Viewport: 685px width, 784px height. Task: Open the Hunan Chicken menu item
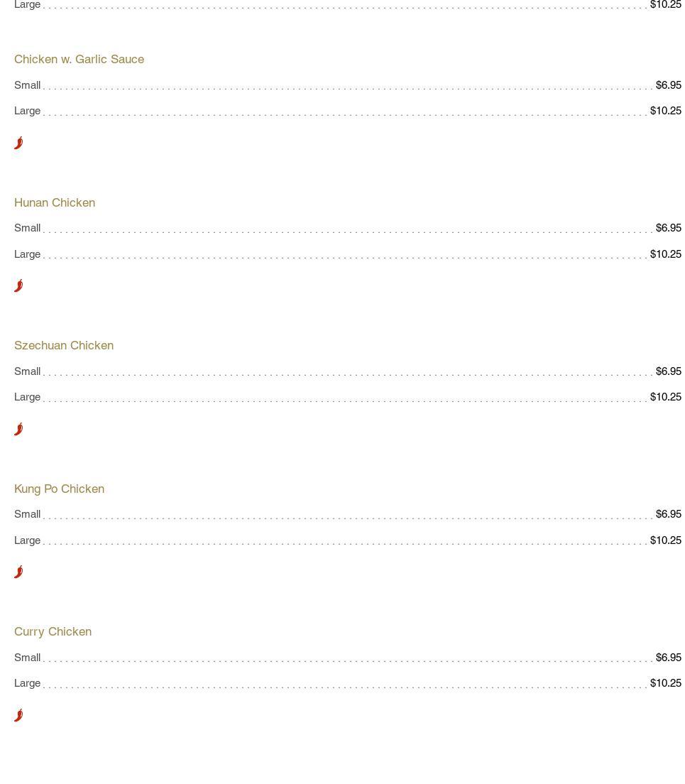click(55, 202)
